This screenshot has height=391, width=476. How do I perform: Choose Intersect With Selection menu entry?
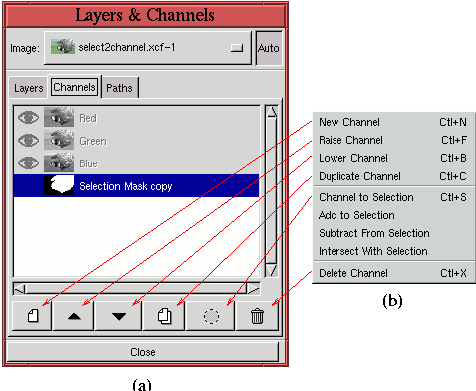click(x=393, y=251)
